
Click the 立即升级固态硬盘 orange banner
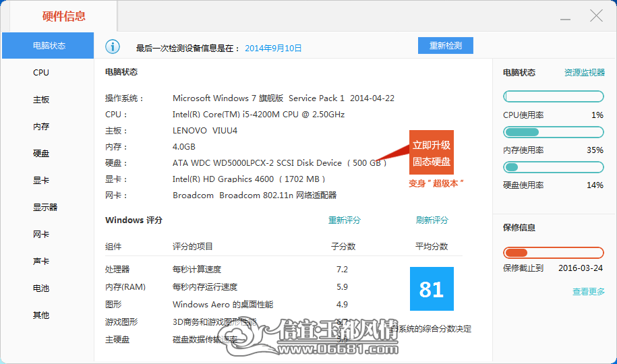(x=432, y=152)
